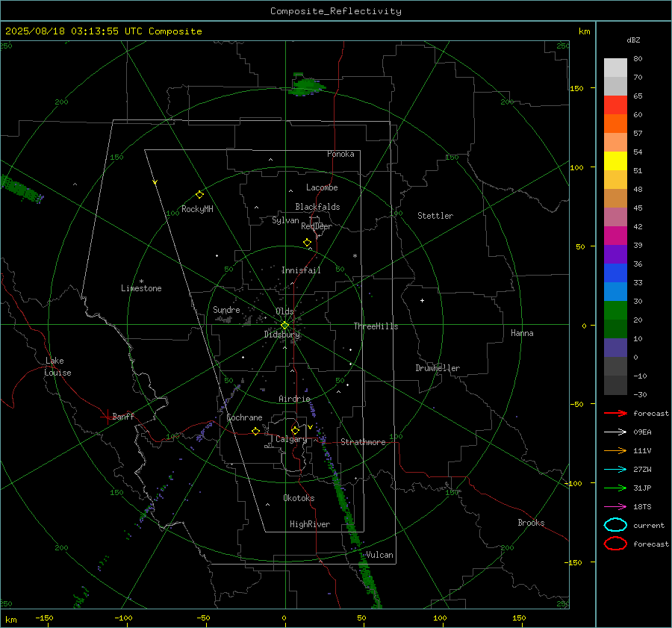
Task: Click the Vulcan city label
Action: [x=379, y=555]
